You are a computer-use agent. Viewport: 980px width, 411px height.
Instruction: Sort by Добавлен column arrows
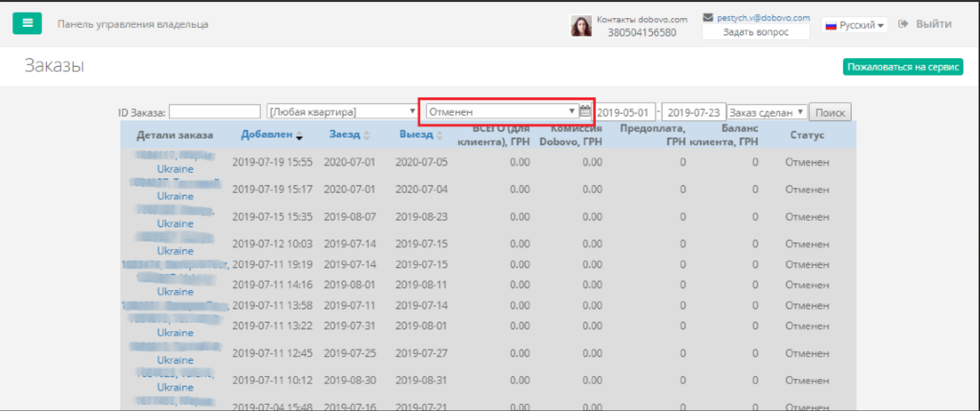click(299, 136)
